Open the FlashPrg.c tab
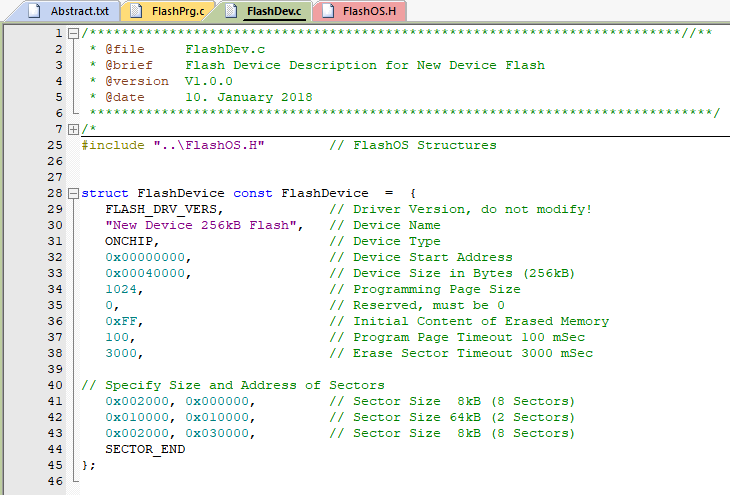The image size is (730, 495). 178,12
